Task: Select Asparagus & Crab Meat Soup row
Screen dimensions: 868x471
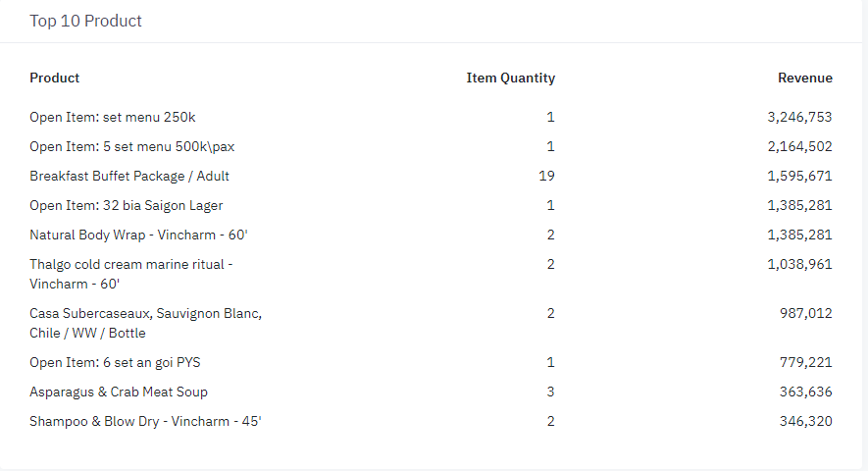Action: [119, 392]
